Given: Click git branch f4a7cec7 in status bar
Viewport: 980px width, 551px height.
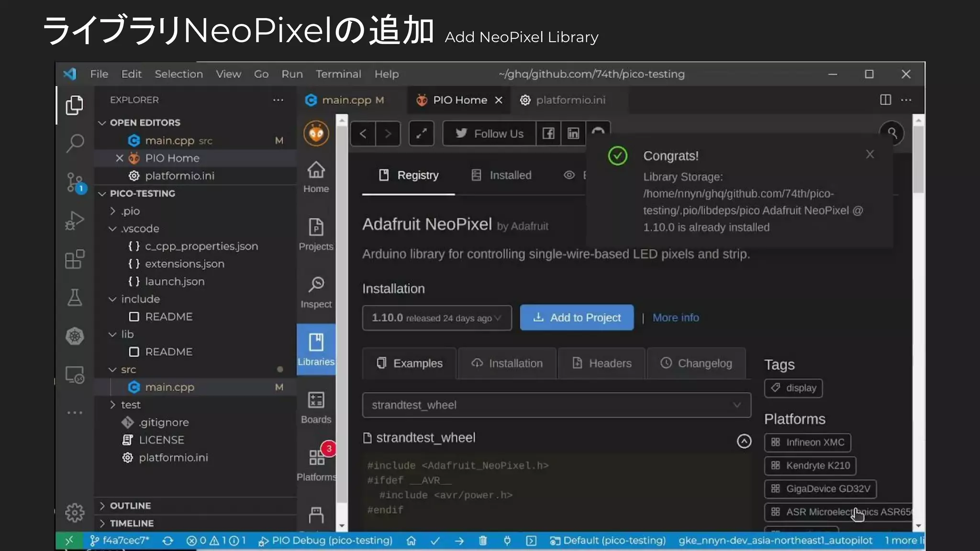Looking at the screenshot, I should pyautogui.click(x=119, y=540).
